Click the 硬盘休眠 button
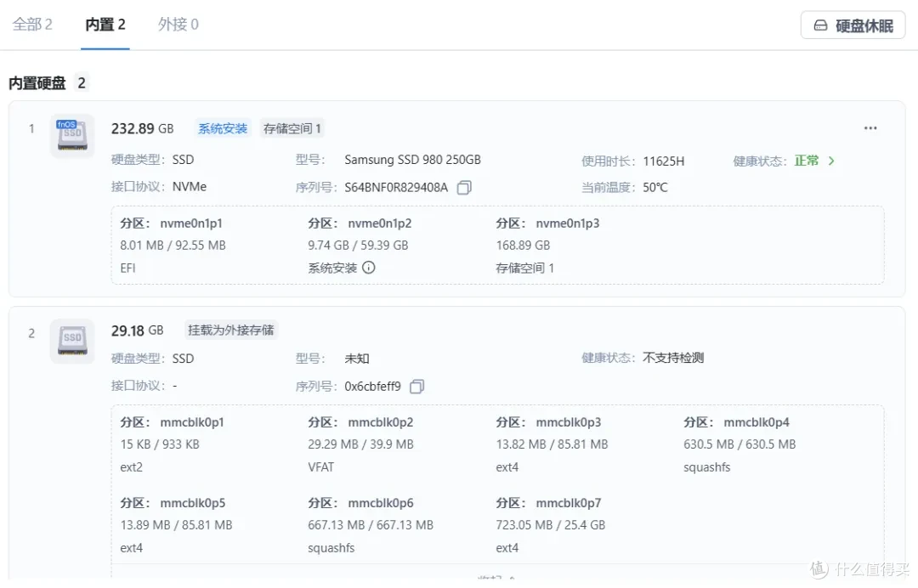This screenshot has height=588, width=918. [x=853, y=25]
